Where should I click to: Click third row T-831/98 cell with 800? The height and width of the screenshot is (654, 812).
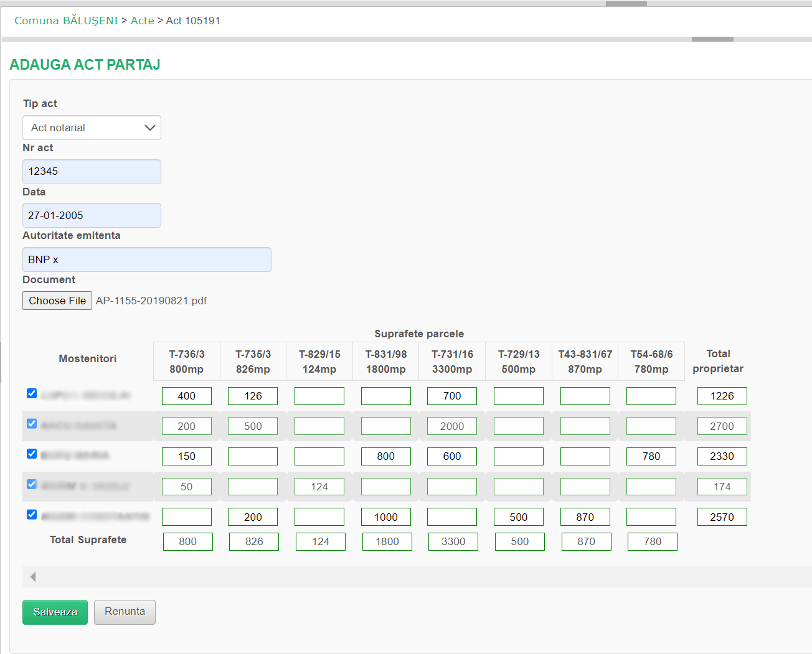point(385,456)
